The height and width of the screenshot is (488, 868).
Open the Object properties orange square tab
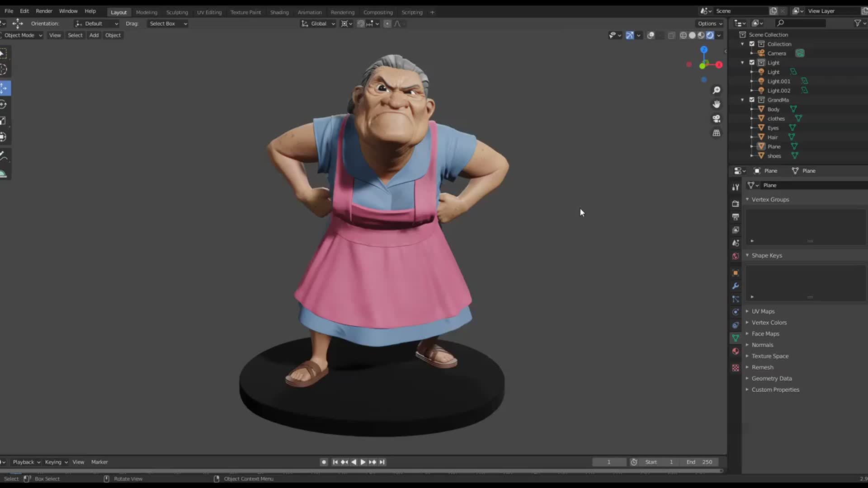(736, 273)
